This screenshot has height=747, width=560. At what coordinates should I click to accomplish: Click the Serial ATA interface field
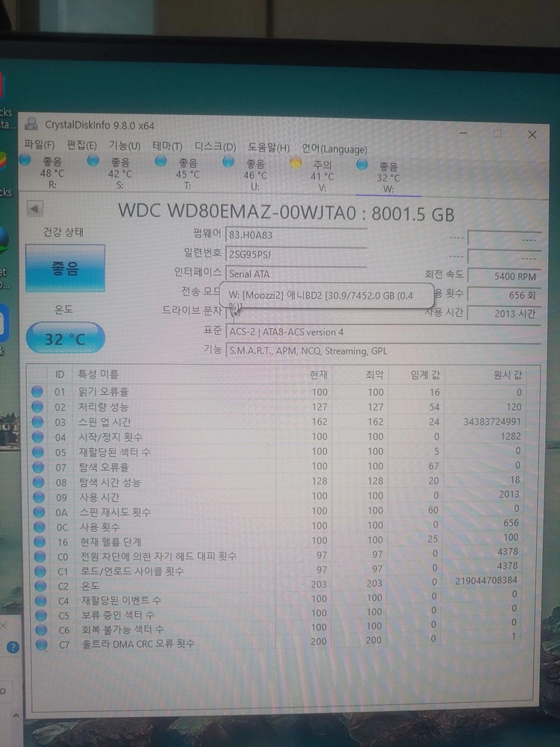pos(296,274)
